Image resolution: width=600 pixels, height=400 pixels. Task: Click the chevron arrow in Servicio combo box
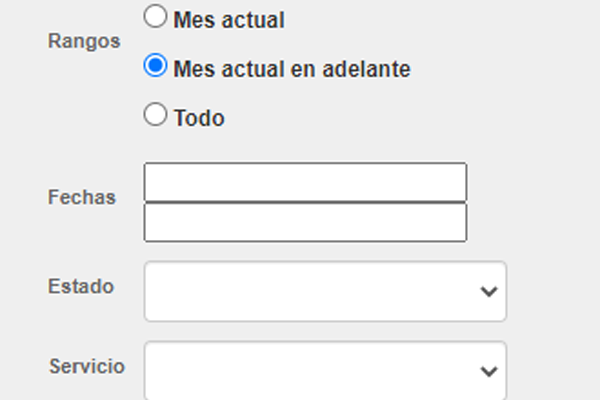pos(488,371)
